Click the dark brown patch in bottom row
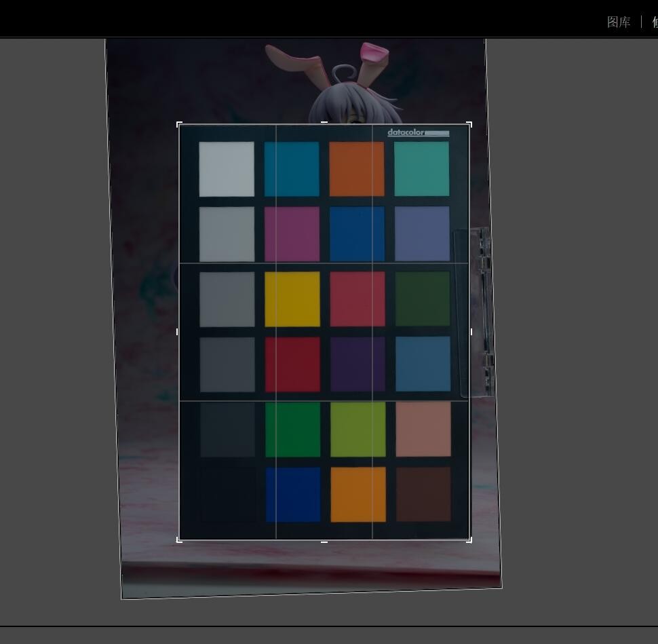Viewport: 658px width, 644px height. pos(423,494)
